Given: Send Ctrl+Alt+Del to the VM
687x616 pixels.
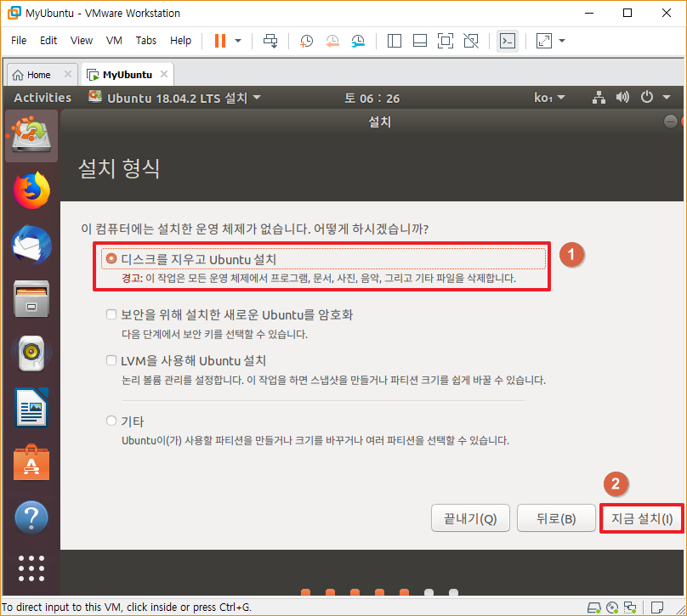Looking at the screenshot, I should (270, 41).
